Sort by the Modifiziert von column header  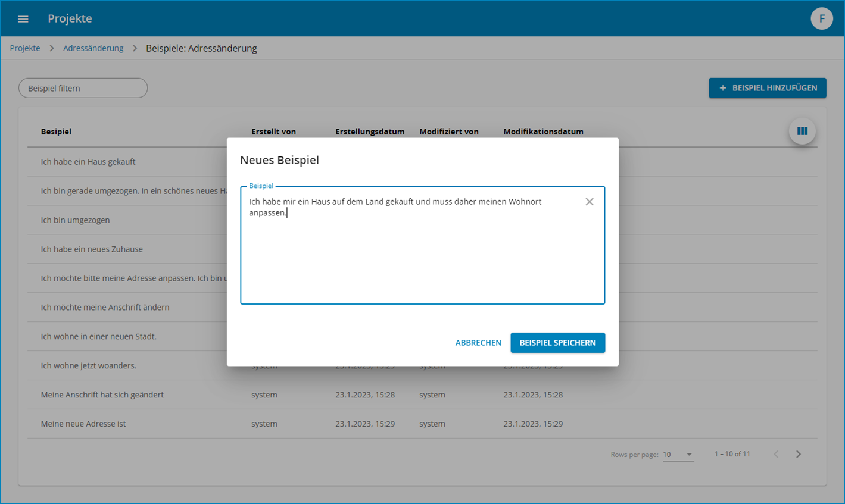(449, 132)
